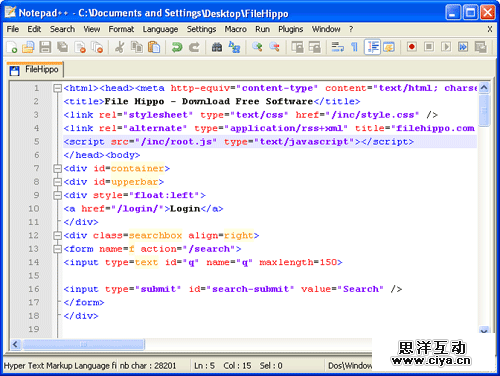The image size is (500, 376).
Task: Toggle the indent guide icon
Action: click(372, 47)
